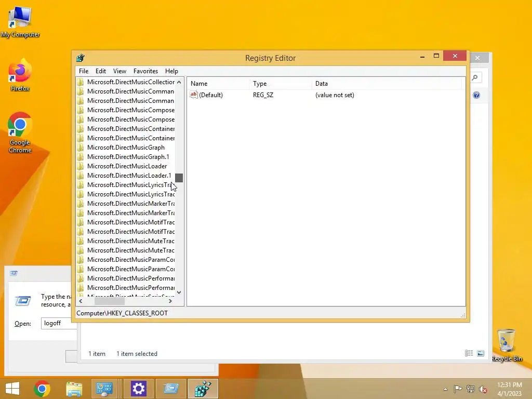Viewport: 532px width, 399px height.
Task: Click the Type column header
Action: click(260, 84)
